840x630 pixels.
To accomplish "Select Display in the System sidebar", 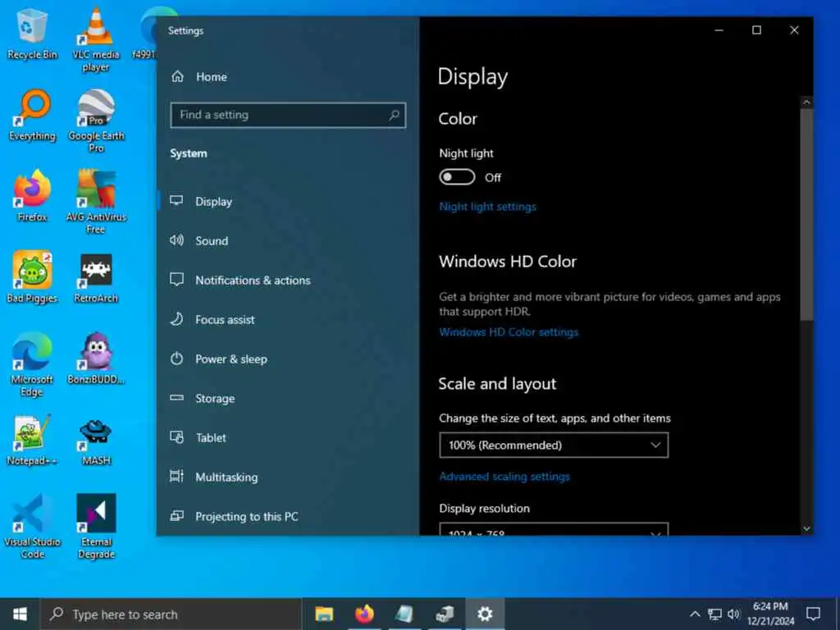I will tap(288, 202).
